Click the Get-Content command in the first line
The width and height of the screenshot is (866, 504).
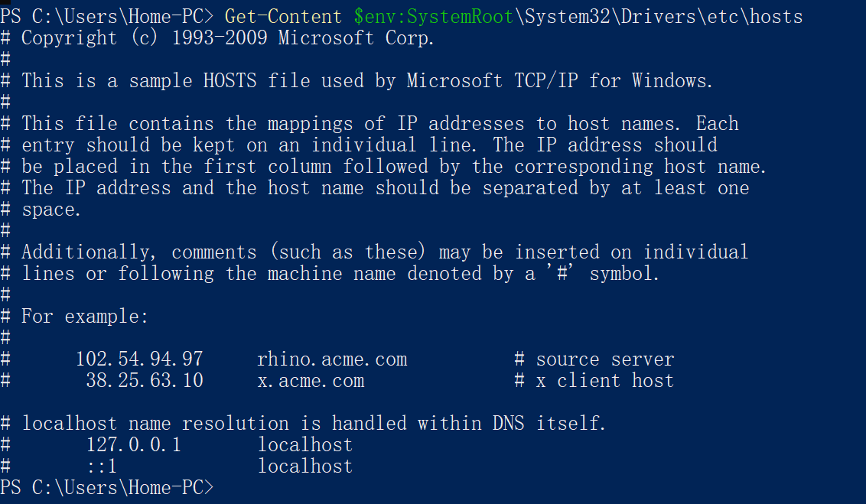(283, 16)
